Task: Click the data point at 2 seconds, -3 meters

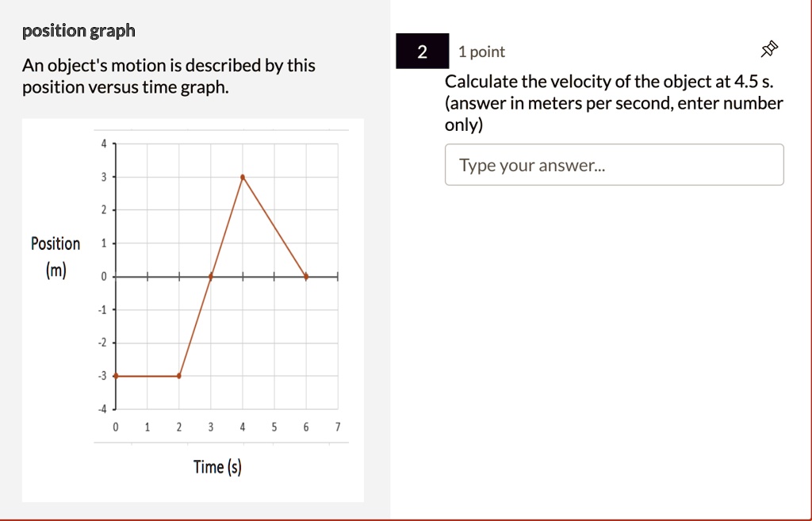Action: click(178, 375)
